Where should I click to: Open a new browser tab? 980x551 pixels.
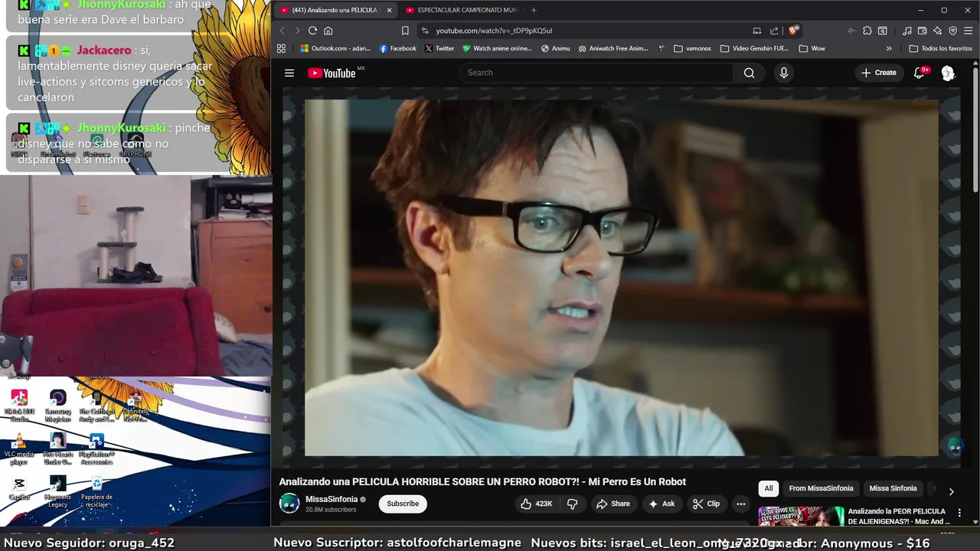534,10
